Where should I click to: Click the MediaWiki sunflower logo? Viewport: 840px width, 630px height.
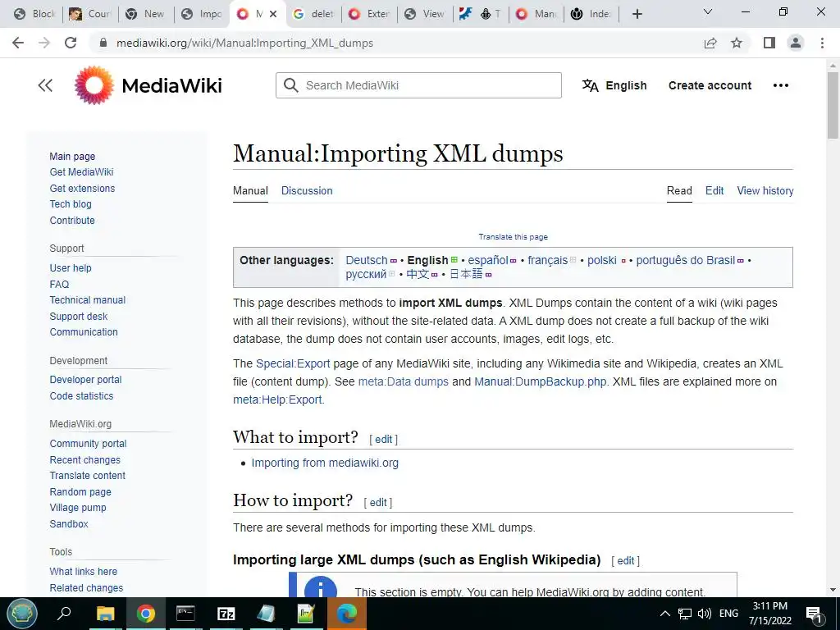(x=94, y=85)
